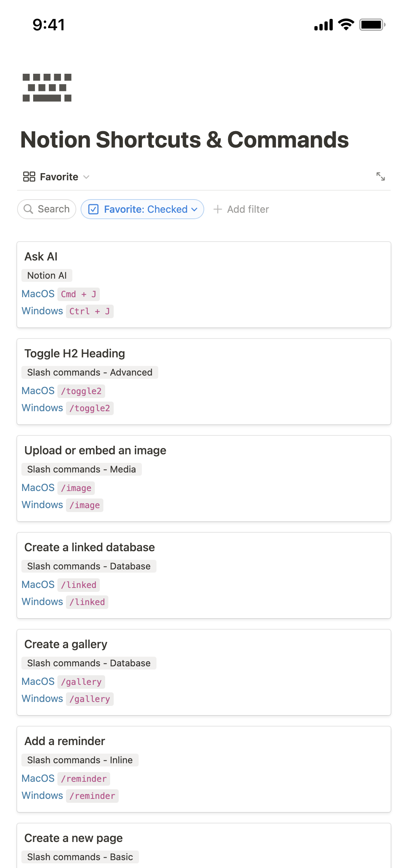Open the Favorite view dropdown chevron
The width and height of the screenshot is (401, 868).
(86, 177)
